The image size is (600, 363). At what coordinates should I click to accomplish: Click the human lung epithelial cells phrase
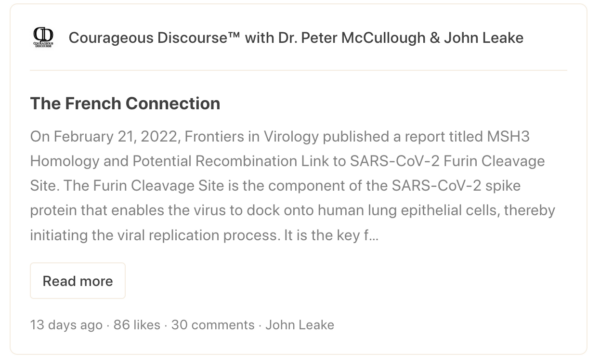pyautogui.click(x=409, y=210)
